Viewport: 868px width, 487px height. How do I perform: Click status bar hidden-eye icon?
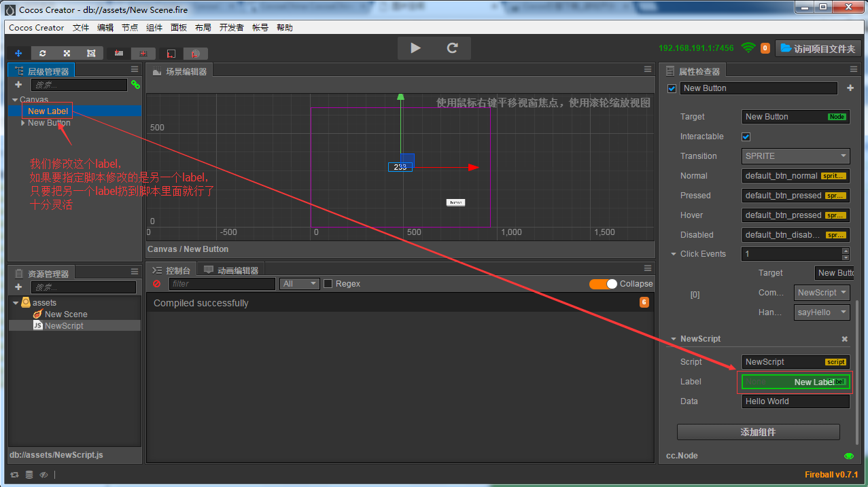coord(44,475)
